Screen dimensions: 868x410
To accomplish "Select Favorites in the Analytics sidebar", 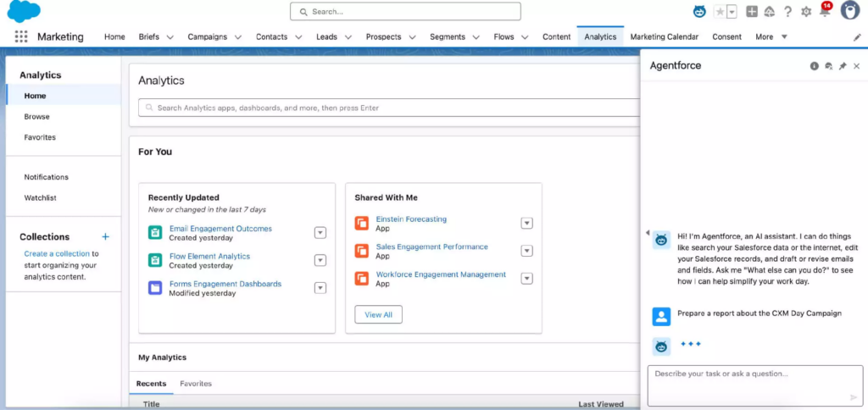I will point(40,137).
